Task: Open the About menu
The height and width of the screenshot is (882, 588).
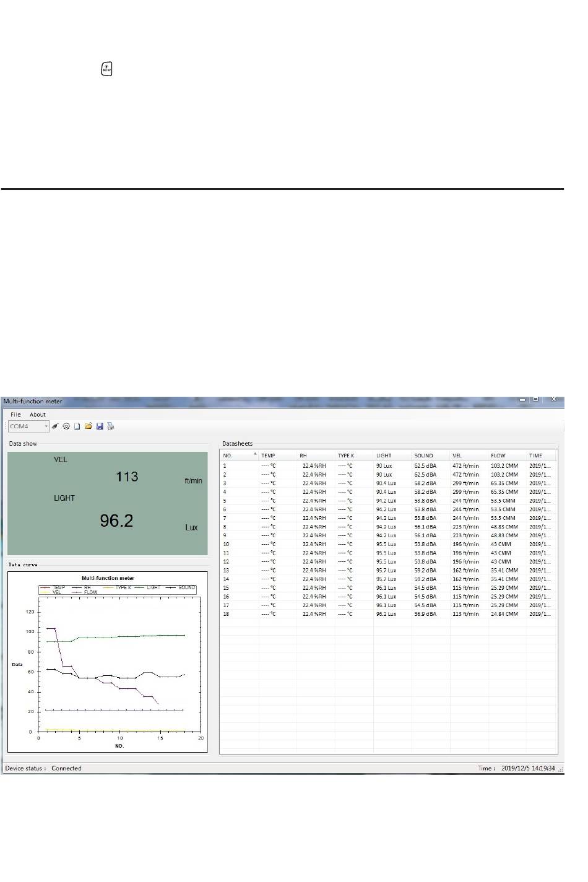Action: (38, 415)
